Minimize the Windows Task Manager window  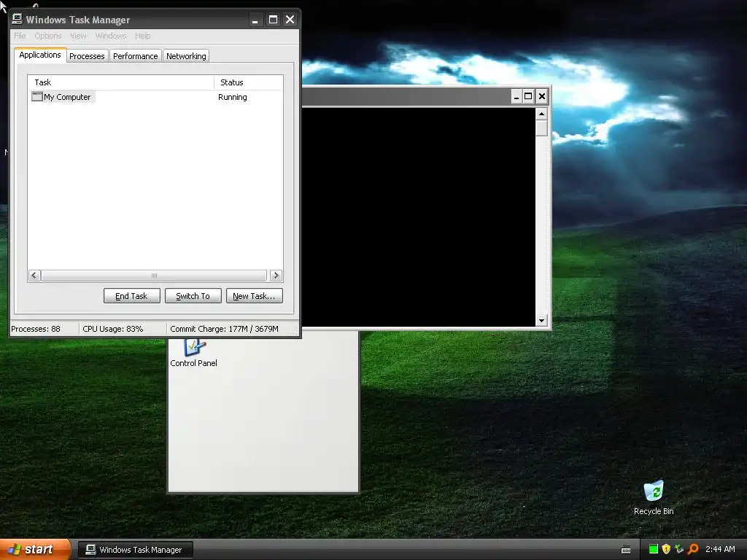coord(255,20)
